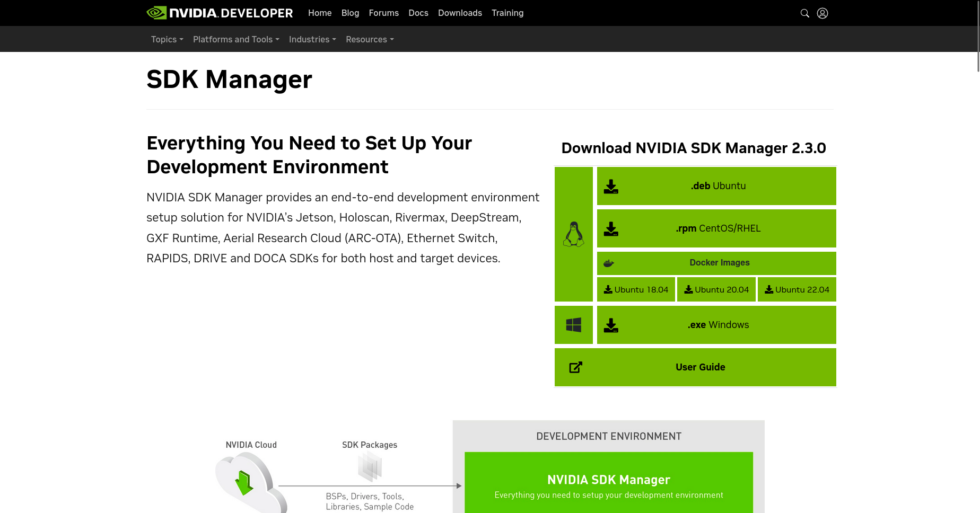Viewport: 980px width, 513px height.
Task: Open the Resources dropdown menu
Action: [370, 39]
